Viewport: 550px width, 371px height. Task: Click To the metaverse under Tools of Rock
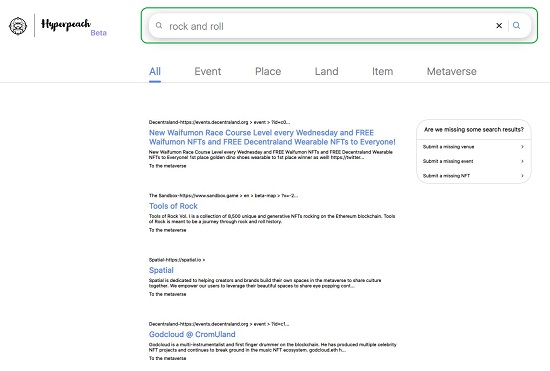(x=167, y=230)
